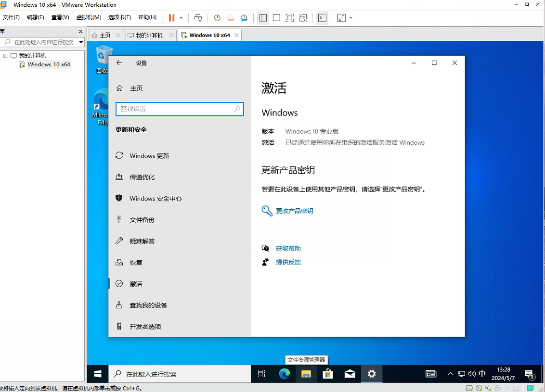Screen dimensions: 545x392
Task: Revert the virtual machine to its snapshot
Action: coord(231,18)
